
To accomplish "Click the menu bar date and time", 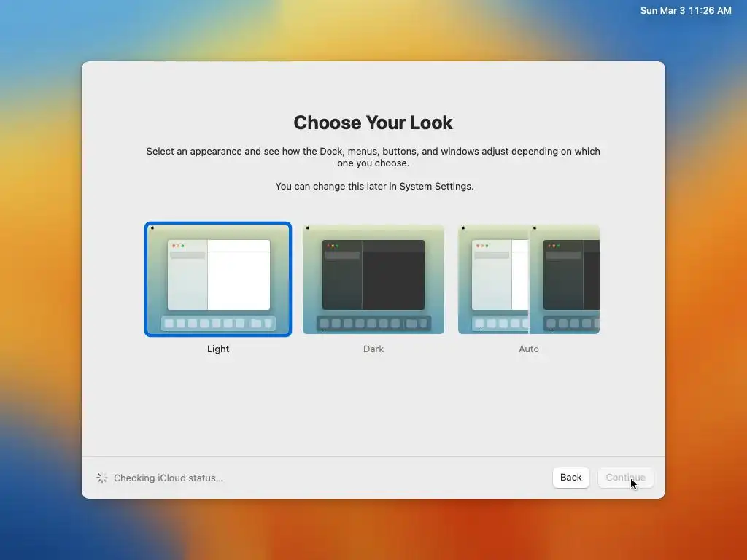I will point(686,10).
